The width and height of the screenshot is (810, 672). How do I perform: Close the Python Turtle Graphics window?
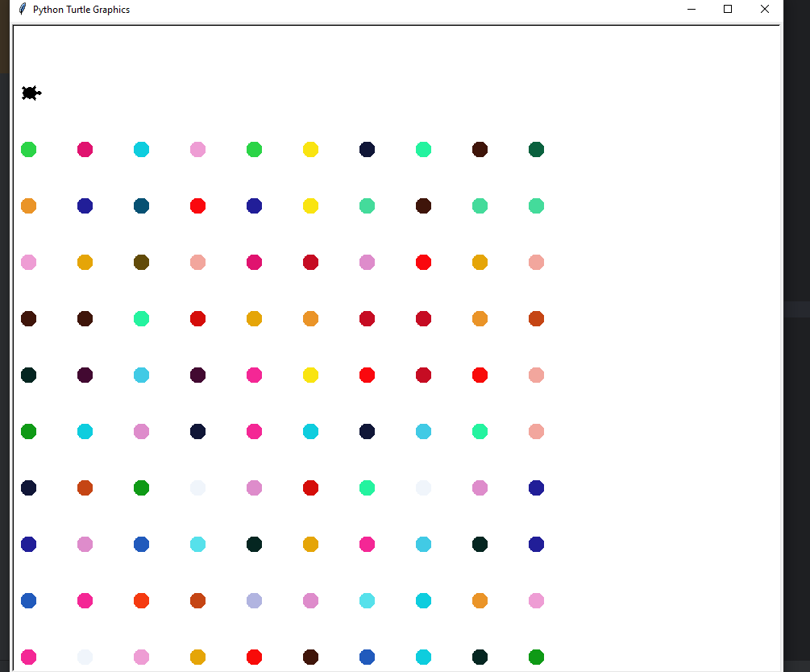click(765, 9)
